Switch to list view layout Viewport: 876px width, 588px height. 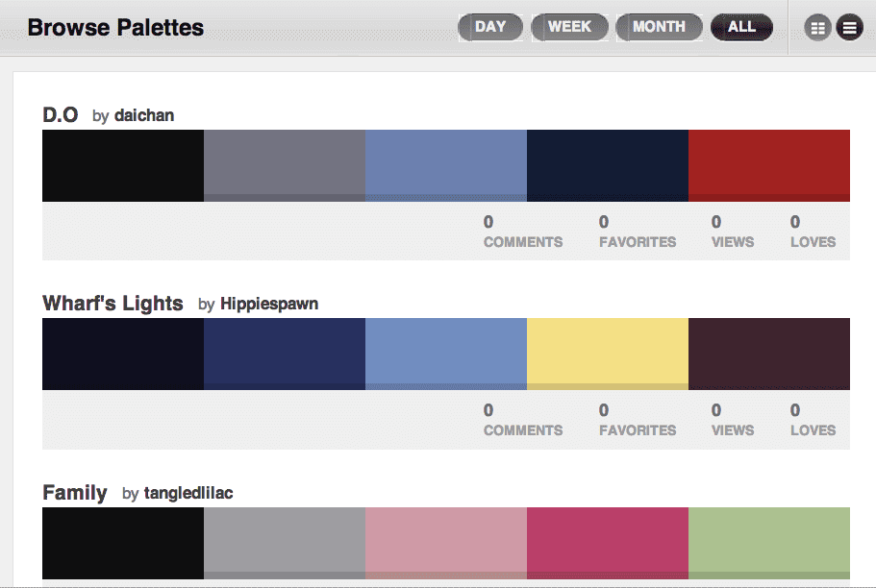click(849, 27)
